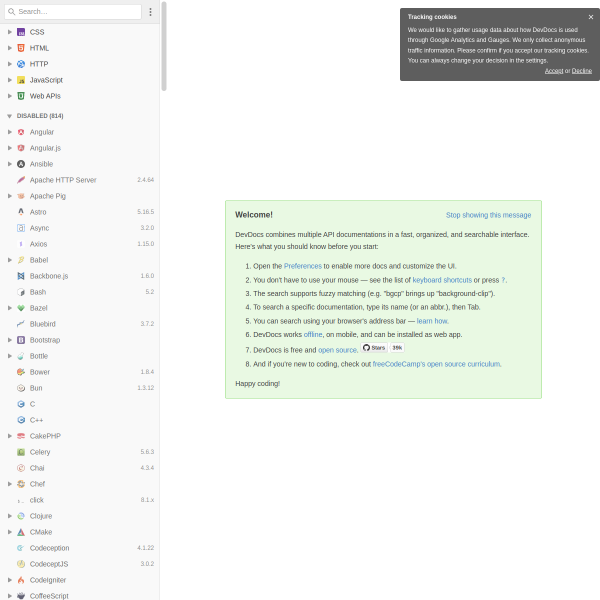Expand the Web APIs tree

pyautogui.click(x=10, y=96)
